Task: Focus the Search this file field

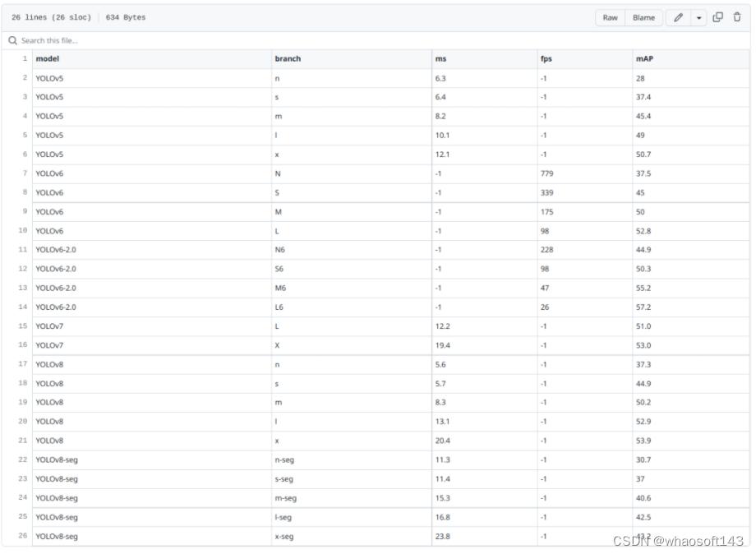Action: [376, 40]
